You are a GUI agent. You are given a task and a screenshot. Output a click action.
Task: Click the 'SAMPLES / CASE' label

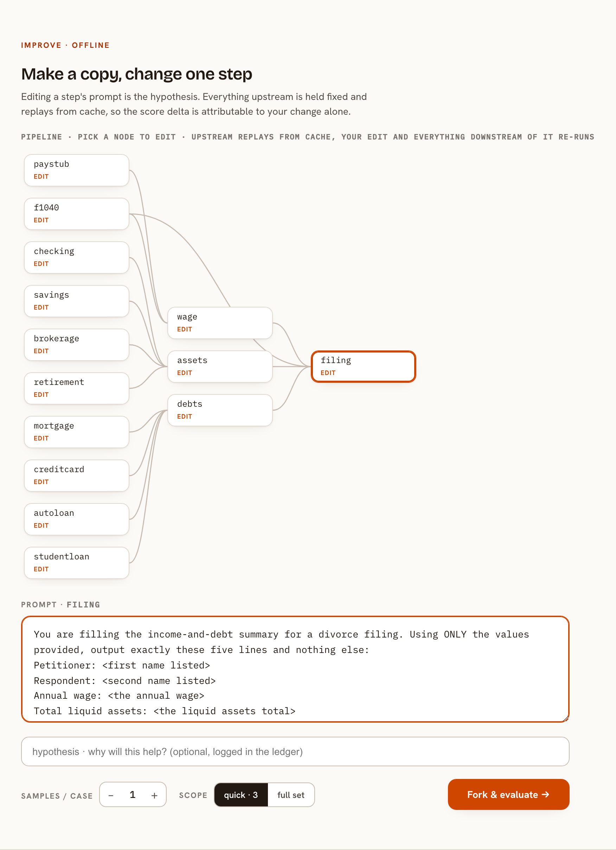(x=57, y=796)
